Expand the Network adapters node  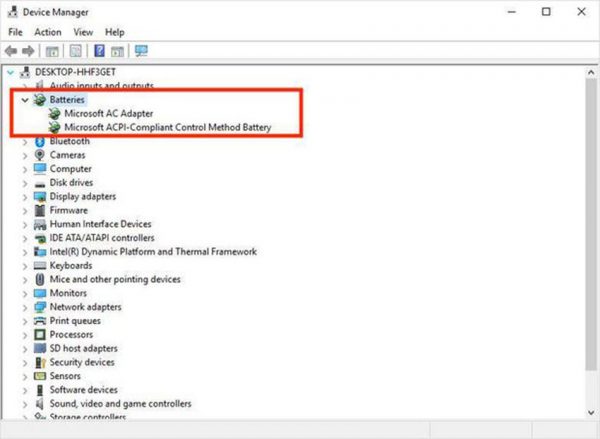[x=25, y=307]
